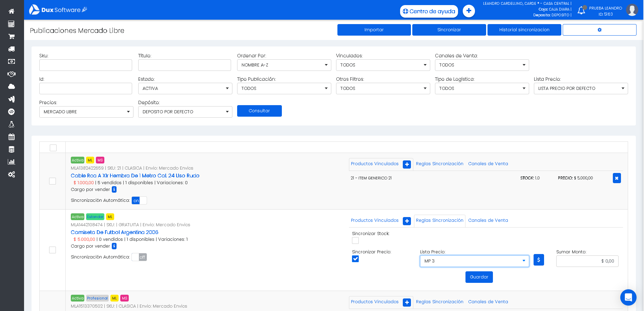Image resolution: width=644 pixels, height=311 pixels.
Task: Remove linked ITEM GENERICO 21 product
Action: coord(617,178)
